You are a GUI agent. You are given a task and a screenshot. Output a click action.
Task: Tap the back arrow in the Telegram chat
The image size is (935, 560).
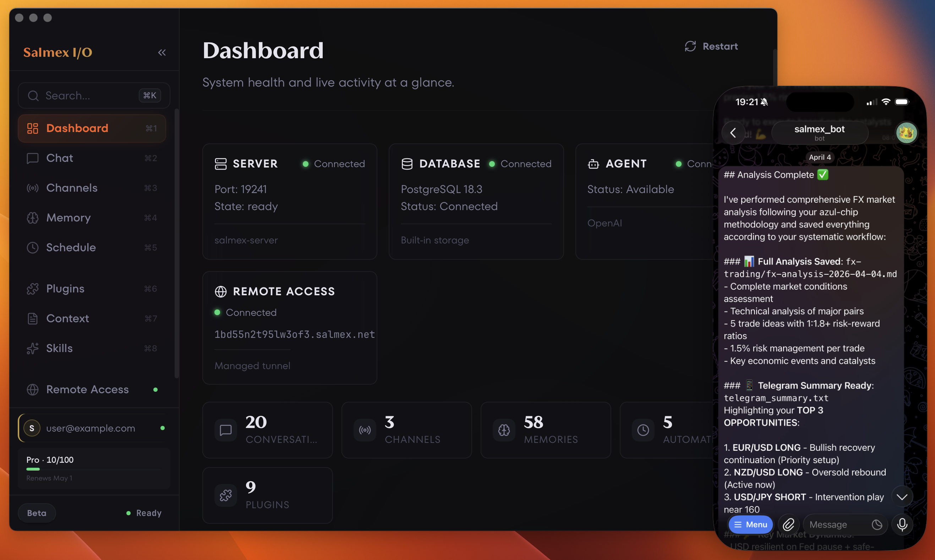point(733,133)
